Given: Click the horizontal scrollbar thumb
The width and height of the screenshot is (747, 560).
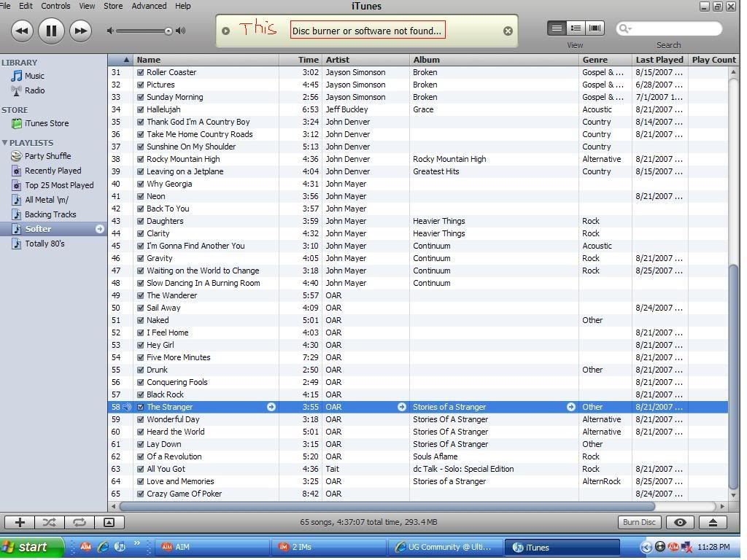Looking at the screenshot, I should (x=387, y=506).
